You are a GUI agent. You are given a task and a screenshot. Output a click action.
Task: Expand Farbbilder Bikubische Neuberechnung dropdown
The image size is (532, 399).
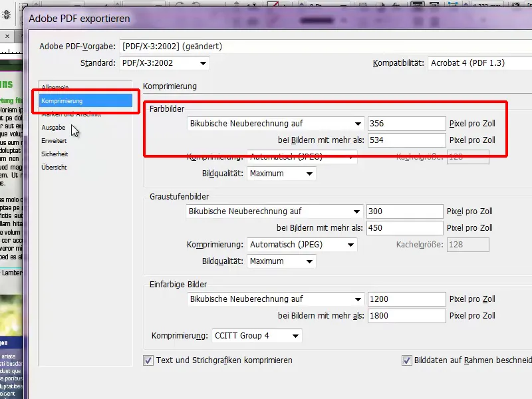276,124
